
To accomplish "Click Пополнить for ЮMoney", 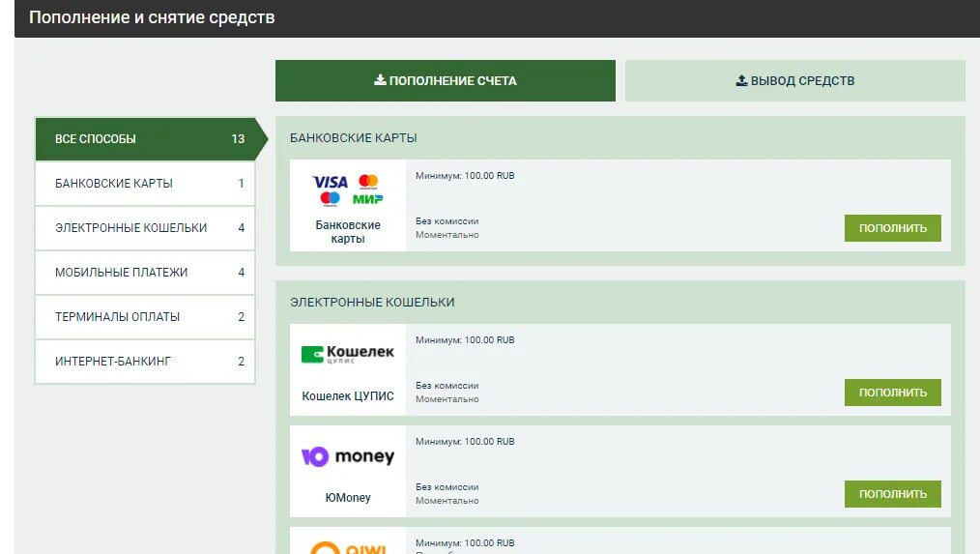I will point(892,494).
